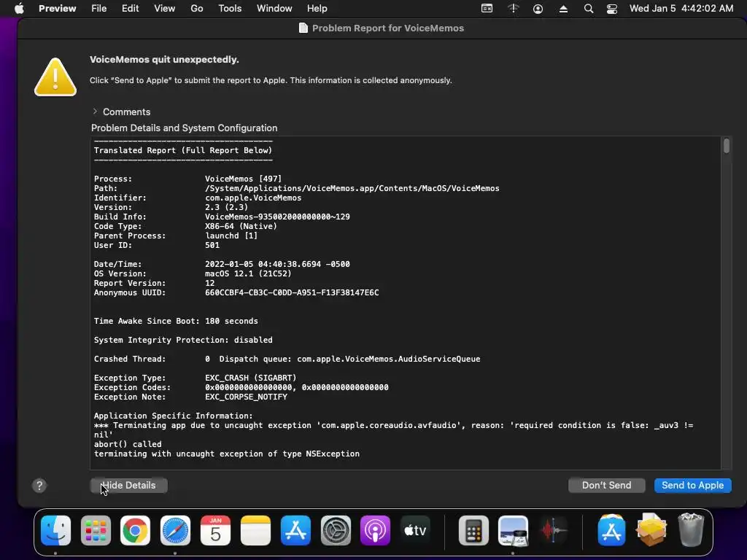Open Preview app icon in Dock
The height and width of the screenshot is (560, 747).
click(x=513, y=530)
